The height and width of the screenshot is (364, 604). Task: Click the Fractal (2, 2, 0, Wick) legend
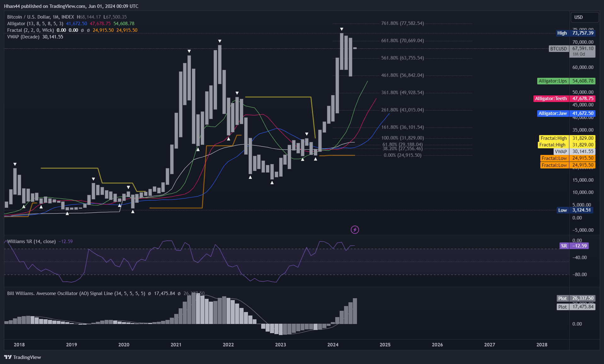click(x=30, y=30)
